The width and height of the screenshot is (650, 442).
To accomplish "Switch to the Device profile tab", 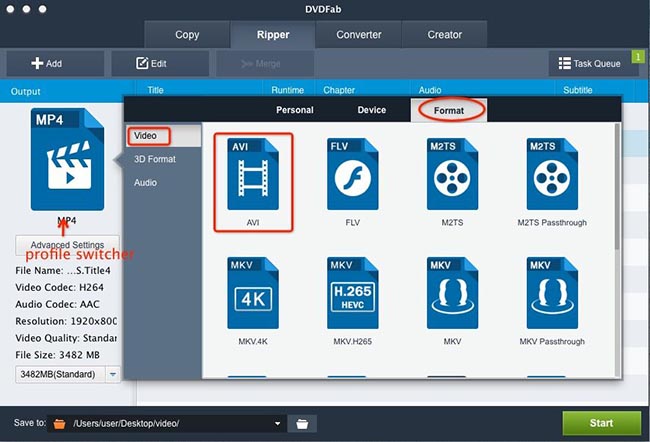I will coord(372,110).
